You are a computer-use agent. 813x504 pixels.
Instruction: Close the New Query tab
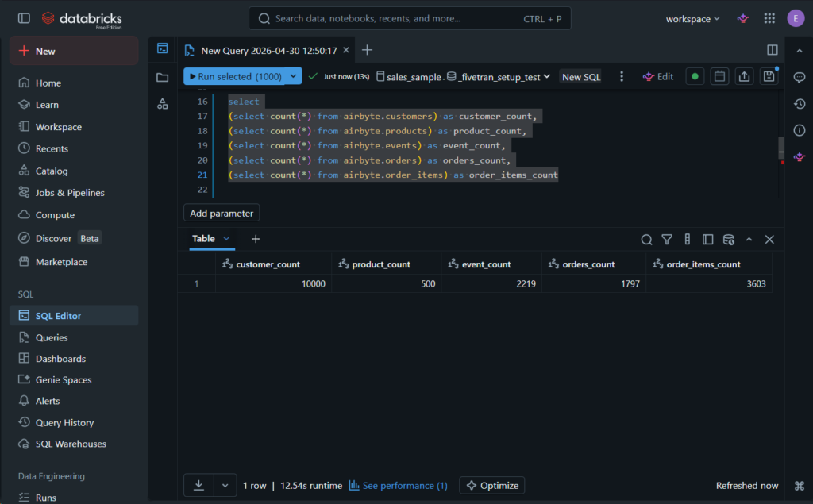tap(346, 50)
